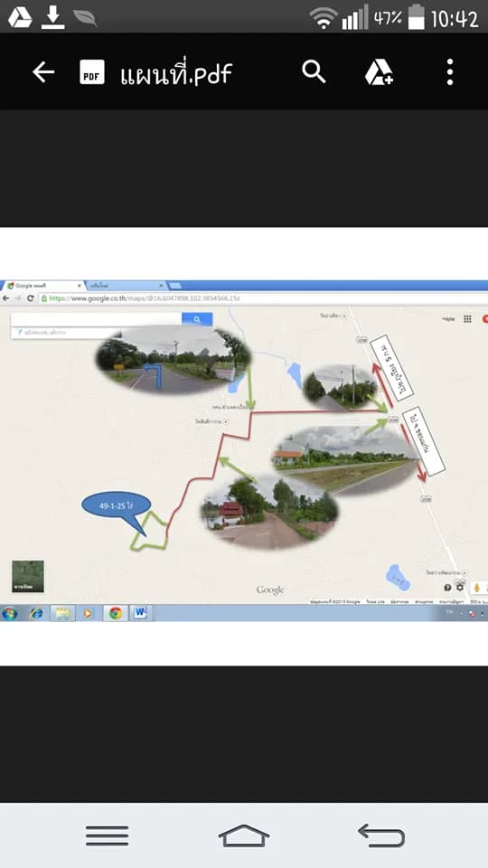
Task: Click the Windows Start button
Action: coord(9,613)
